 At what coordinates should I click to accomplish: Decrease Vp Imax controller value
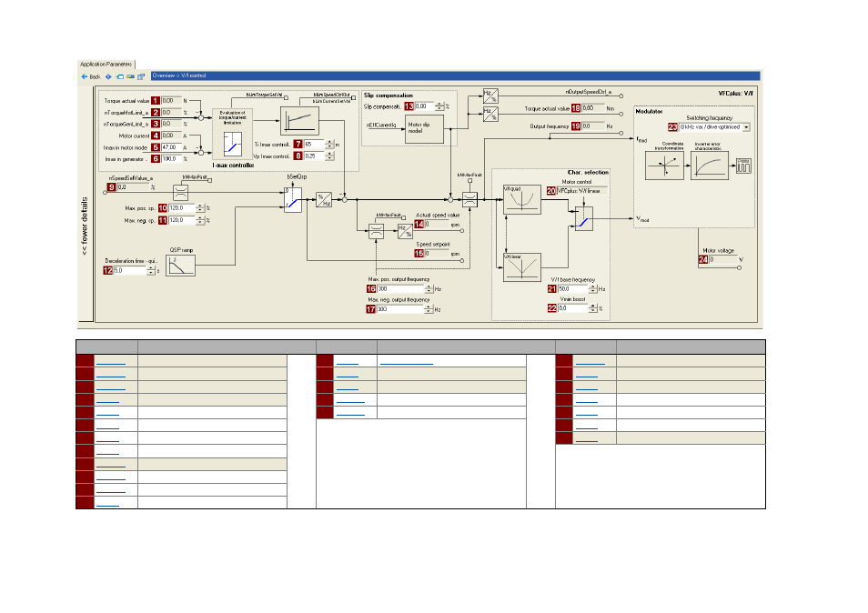(x=330, y=159)
